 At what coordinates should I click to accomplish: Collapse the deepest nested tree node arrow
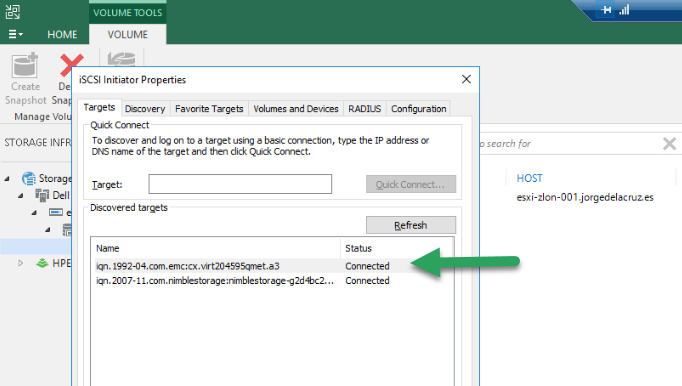pyautogui.click(x=47, y=229)
